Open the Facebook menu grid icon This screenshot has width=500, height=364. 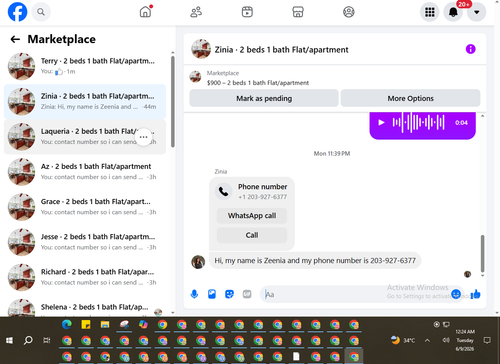pyautogui.click(x=429, y=12)
